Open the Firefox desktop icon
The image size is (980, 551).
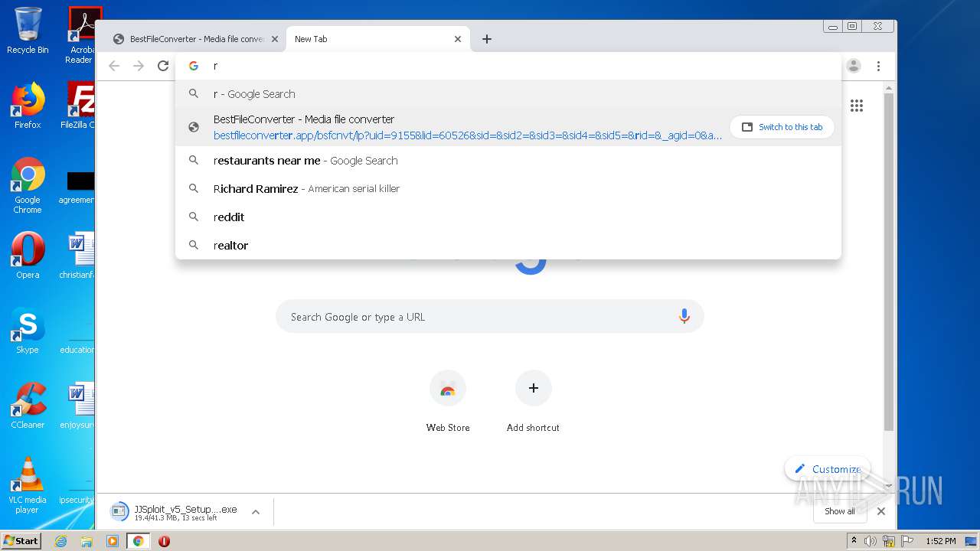point(28,106)
